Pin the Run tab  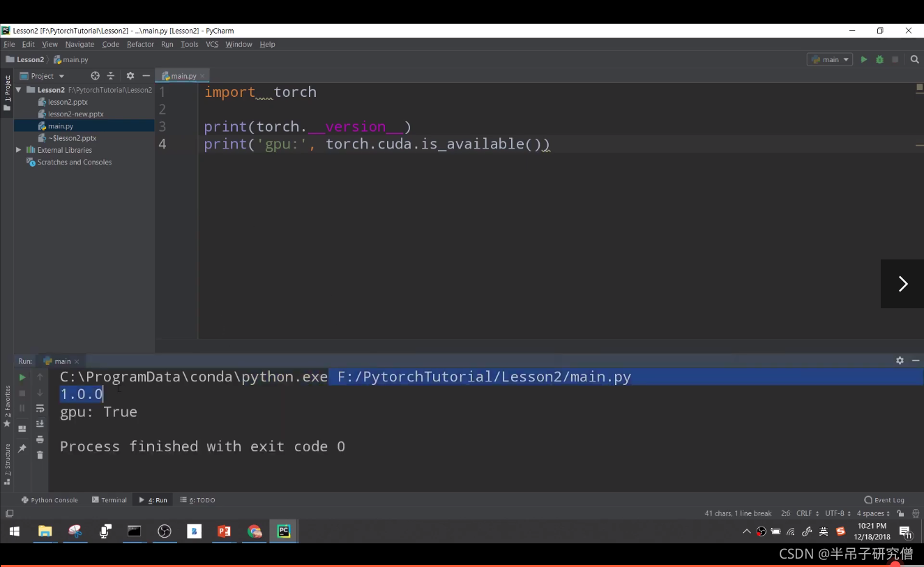pos(22,448)
